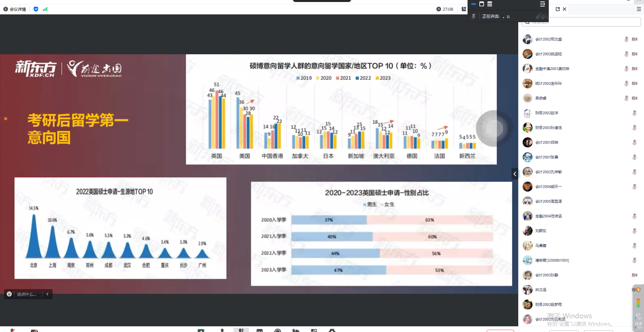Collapse the chat input bar arrow

pos(48,294)
